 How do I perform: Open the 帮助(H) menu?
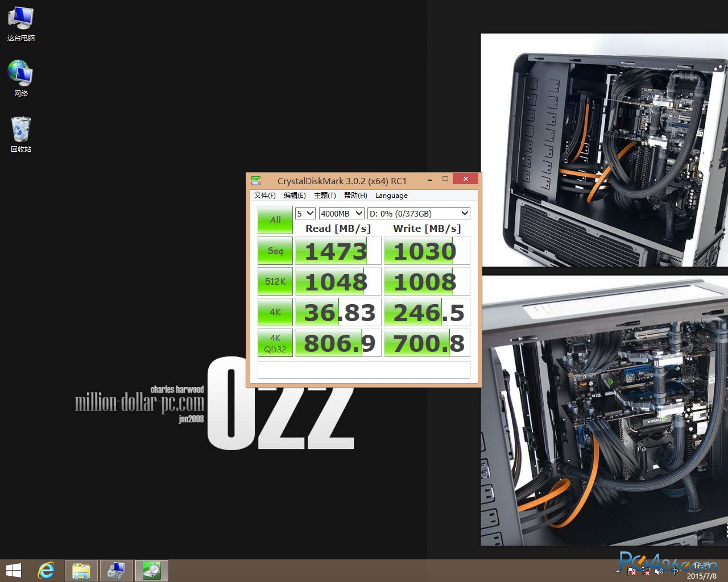pos(355,196)
